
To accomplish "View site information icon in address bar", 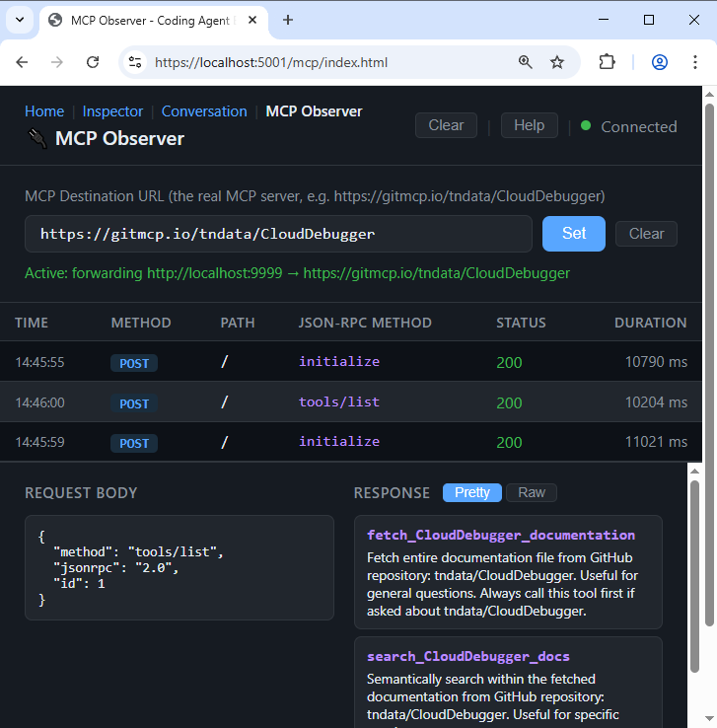I will pyautogui.click(x=135, y=62).
